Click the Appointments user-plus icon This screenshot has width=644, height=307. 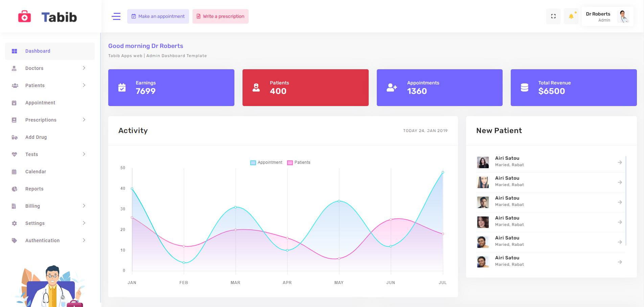(392, 87)
